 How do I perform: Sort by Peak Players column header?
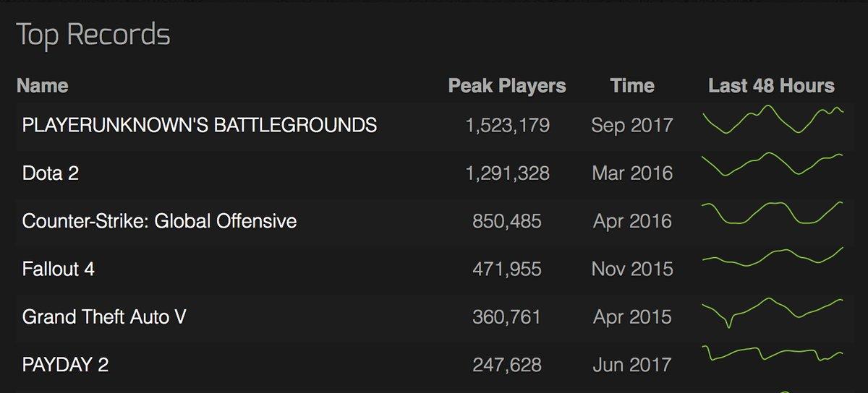[x=507, y=86]
